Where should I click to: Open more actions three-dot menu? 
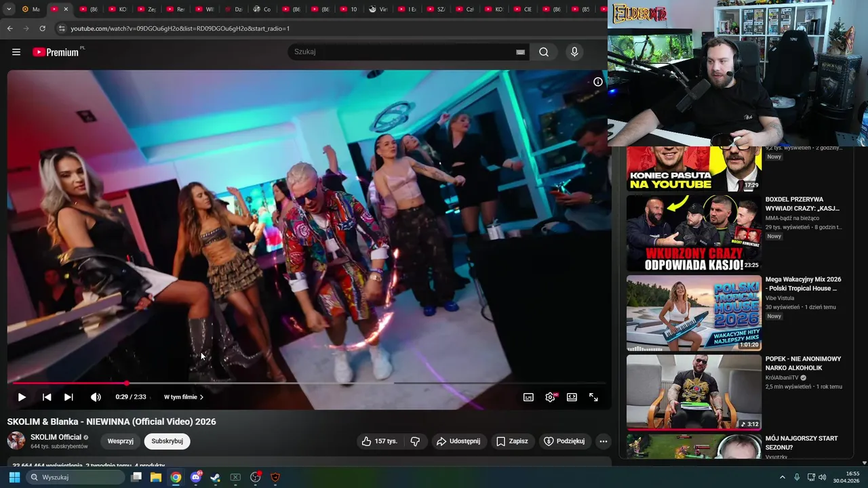pyautogui.click(x=603, y=441)
